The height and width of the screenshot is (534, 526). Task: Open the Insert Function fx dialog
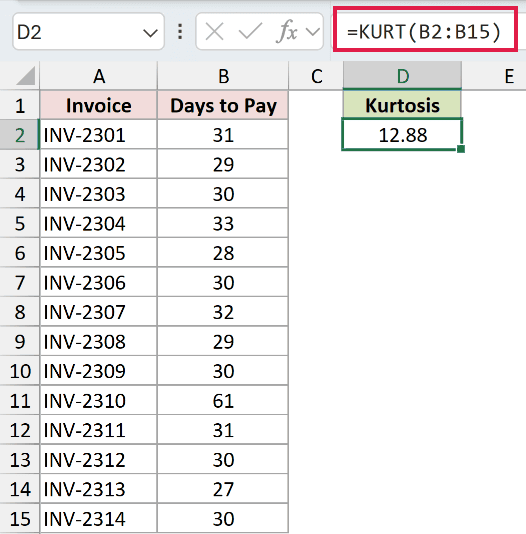tap(287, 32)
